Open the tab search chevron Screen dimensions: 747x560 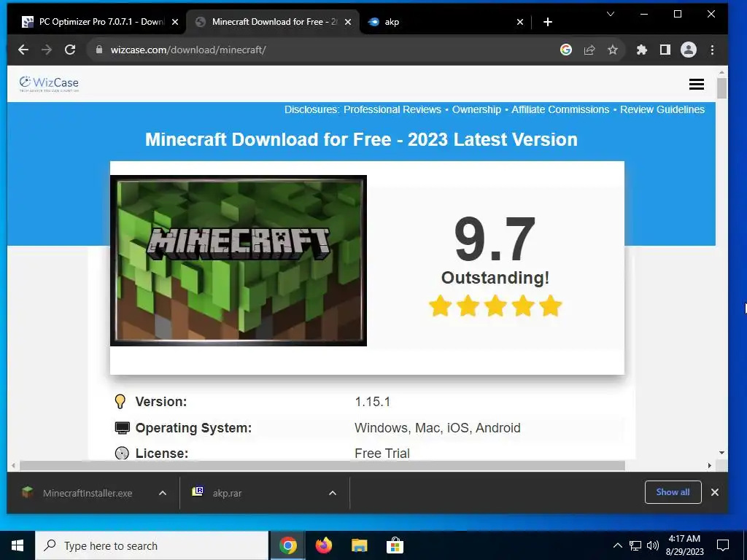click(x=611, y=15)
